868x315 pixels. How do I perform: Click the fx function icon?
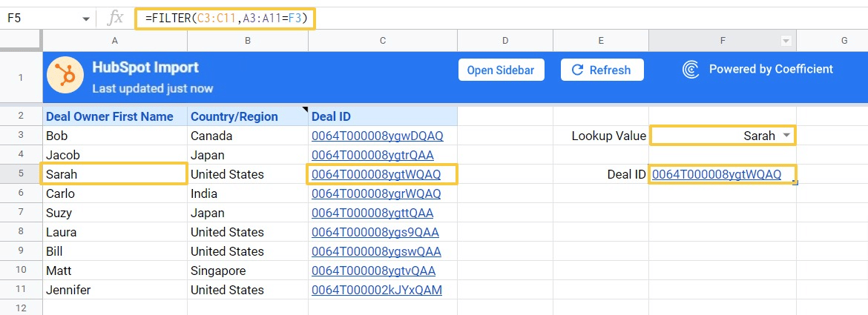click(x=115, y=19)
